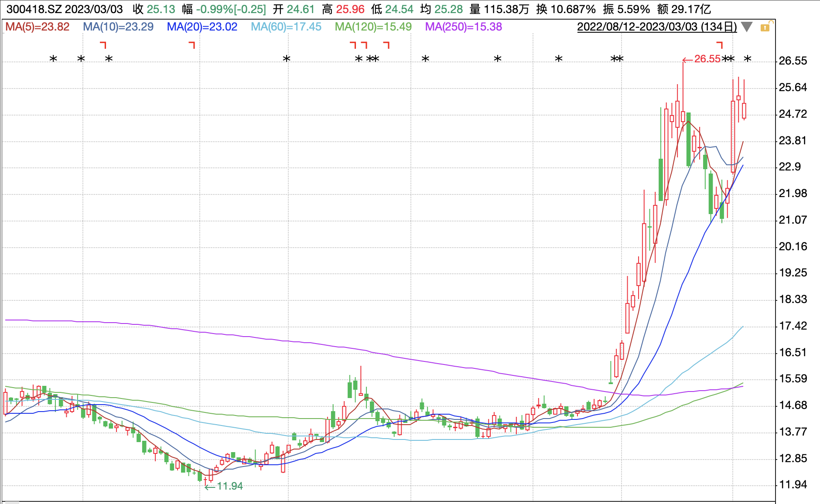Click the 26.55 label on price axis
This screenshot has width=820, height=504.
[793, 61]
